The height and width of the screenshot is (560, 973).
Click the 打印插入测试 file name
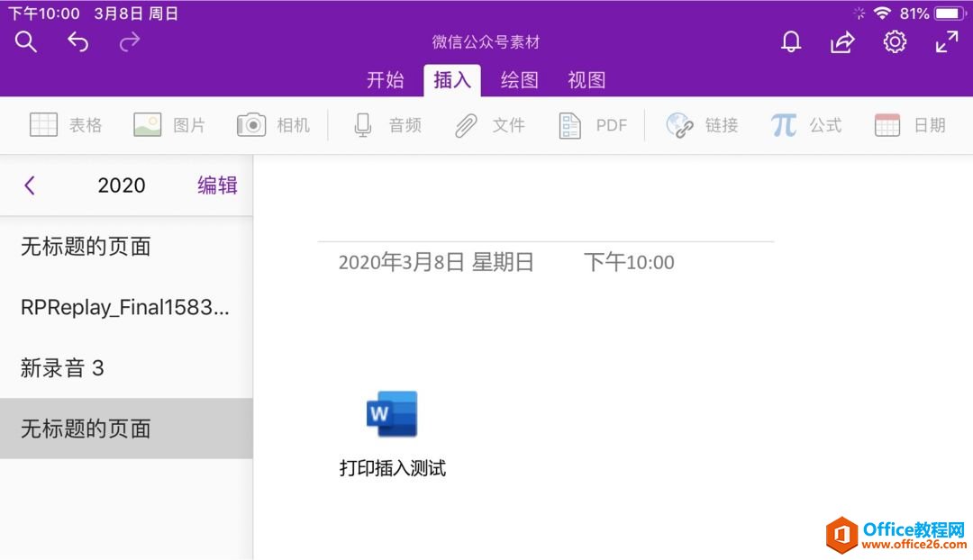pos(392,468)
